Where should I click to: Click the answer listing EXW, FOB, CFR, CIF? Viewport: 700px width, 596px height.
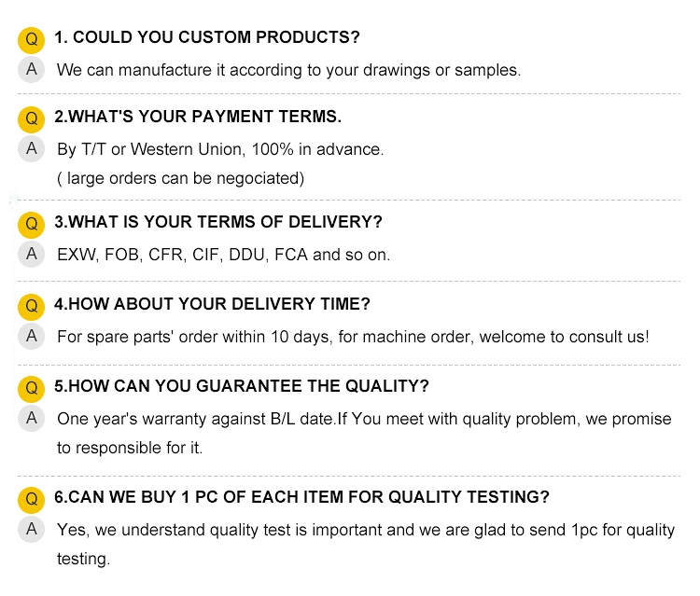[223, 255]
